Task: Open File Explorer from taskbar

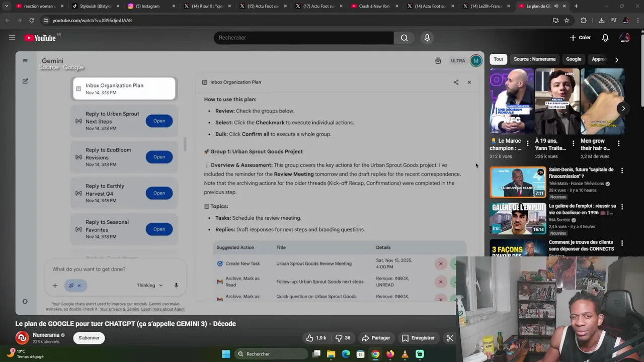Action: (331, 354)
